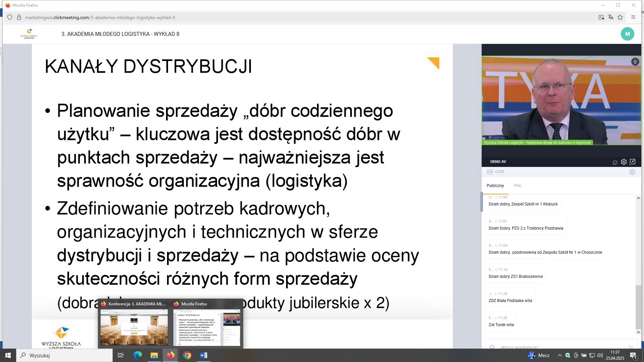The height and width of the screenshot is (362, 644).
Task: Open the user avatar M menu
Action: tap(627, 34)
